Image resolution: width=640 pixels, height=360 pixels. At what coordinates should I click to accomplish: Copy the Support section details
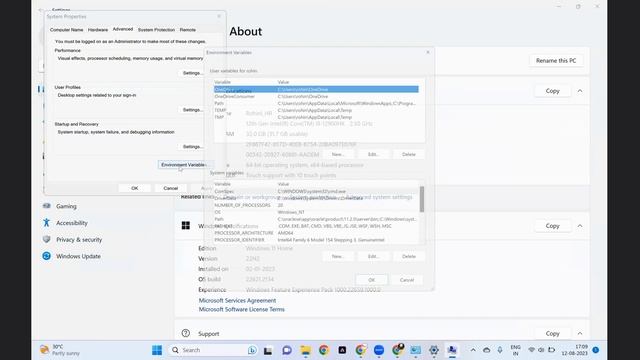(x=553, y=333)
